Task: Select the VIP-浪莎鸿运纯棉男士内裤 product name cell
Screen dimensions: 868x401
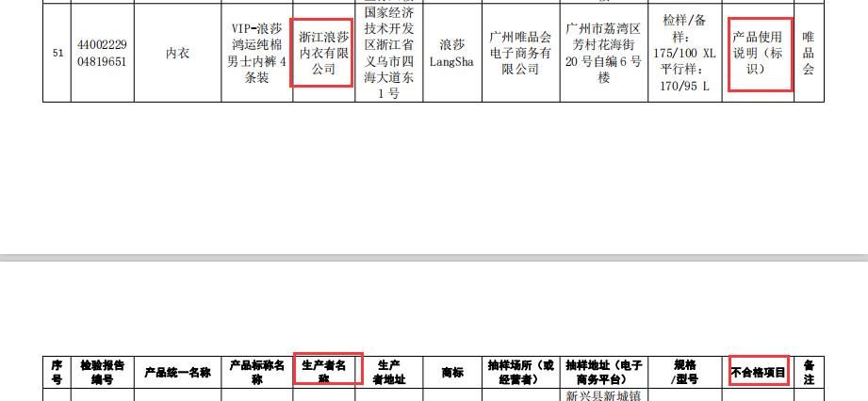Action: click(256, 54)
